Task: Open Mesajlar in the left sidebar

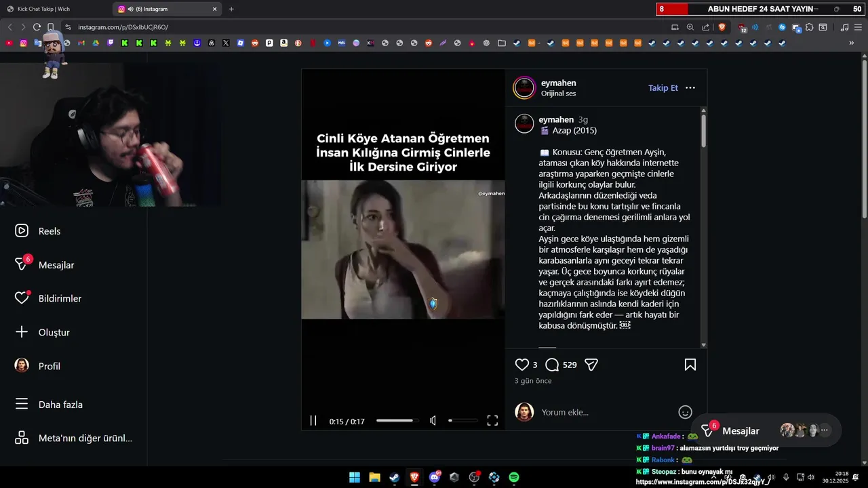Action: pyautogui.click(x=45, y=265)
